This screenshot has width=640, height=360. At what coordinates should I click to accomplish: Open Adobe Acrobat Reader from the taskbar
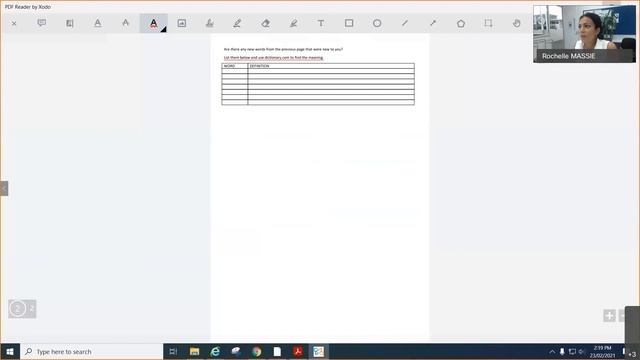coord(298,351)
